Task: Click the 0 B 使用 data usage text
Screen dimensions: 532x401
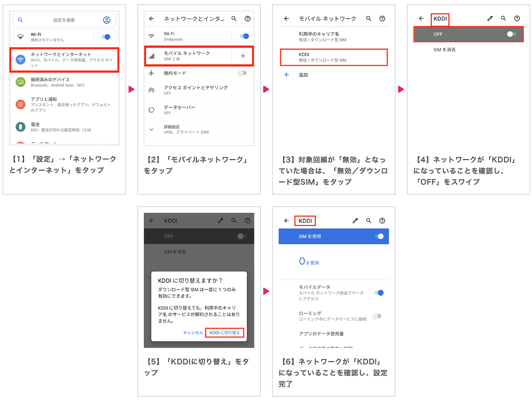Action: pyautogui.click(x=309, y=262)
